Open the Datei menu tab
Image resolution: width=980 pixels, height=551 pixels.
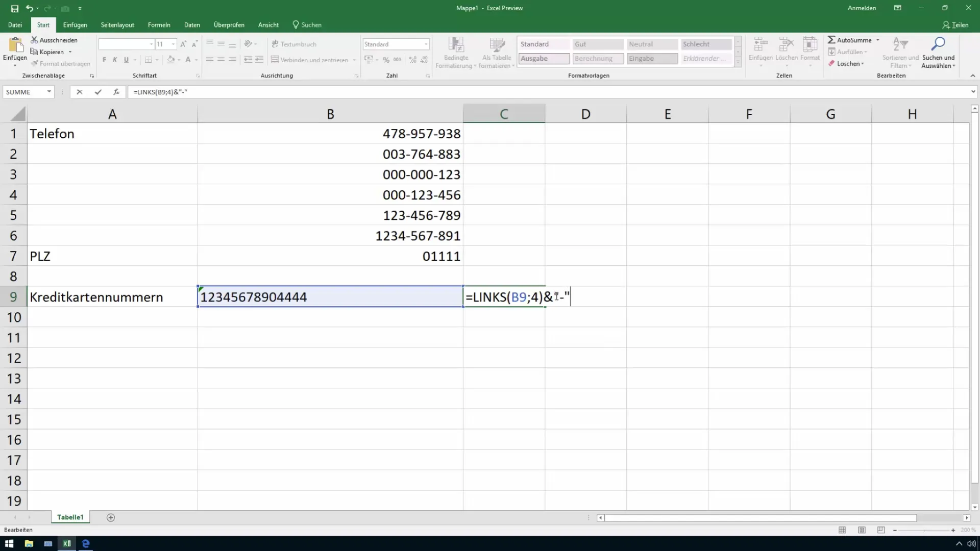click(14, 25)
